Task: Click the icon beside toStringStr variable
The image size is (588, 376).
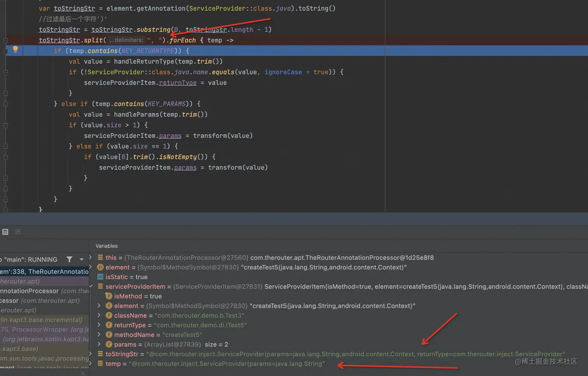Action: click(x=100, y=354)
